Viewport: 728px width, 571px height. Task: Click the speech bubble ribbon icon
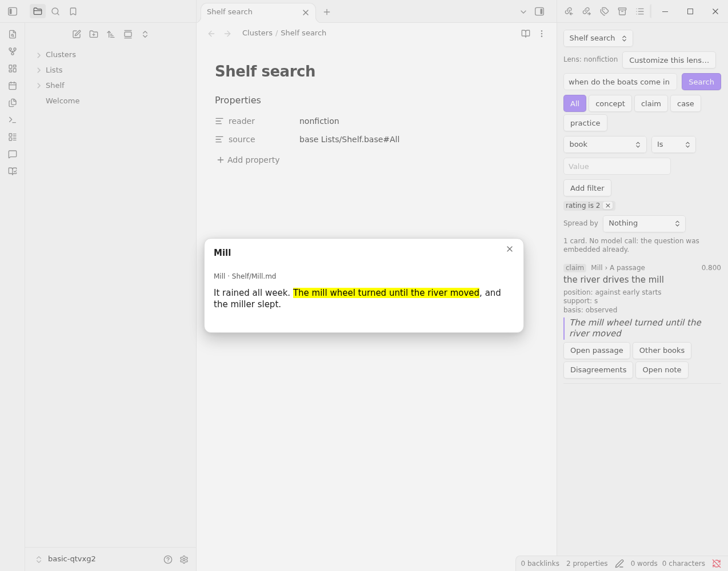(x=13, y=154)
